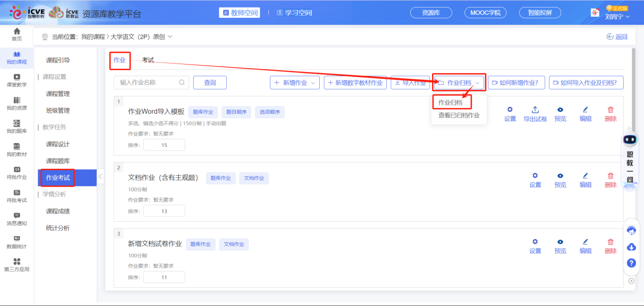644x306 pixels.
Task: Delete the 新增文档试卷作业 via trash icon
Action: click(x=610, y=242)
